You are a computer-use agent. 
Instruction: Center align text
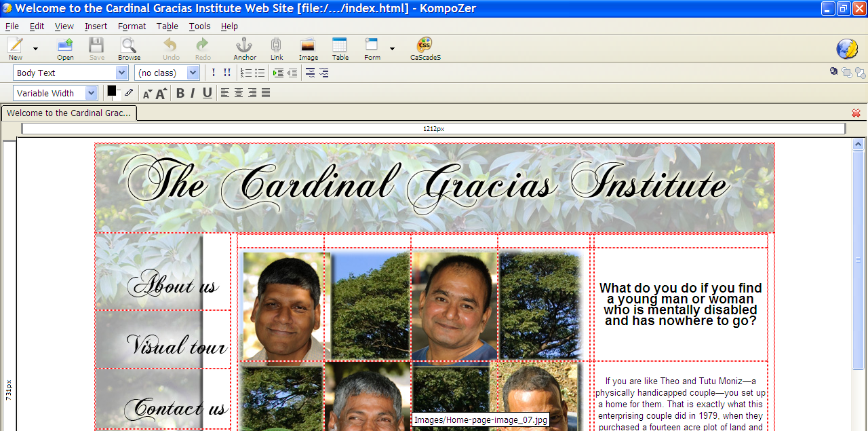[x=239, y=93]
